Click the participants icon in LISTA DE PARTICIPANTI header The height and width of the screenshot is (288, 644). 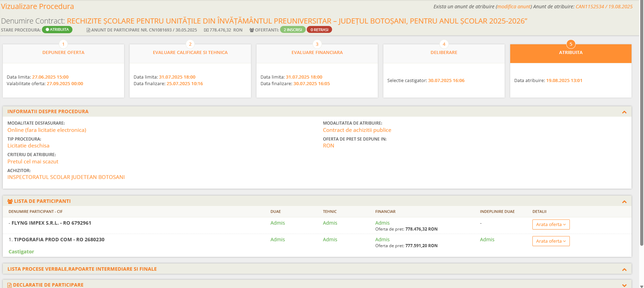pyautogui.click(x=10, y=201)
